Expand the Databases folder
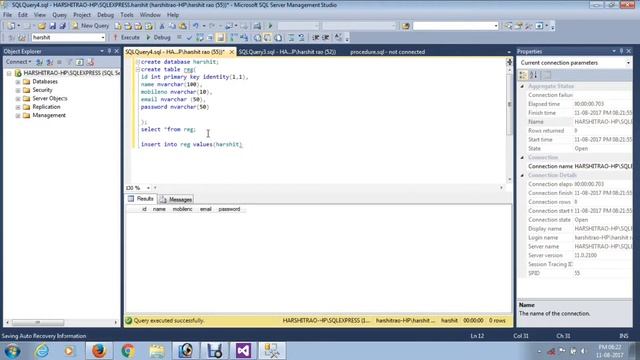640x360 pixels. point(18,82)
